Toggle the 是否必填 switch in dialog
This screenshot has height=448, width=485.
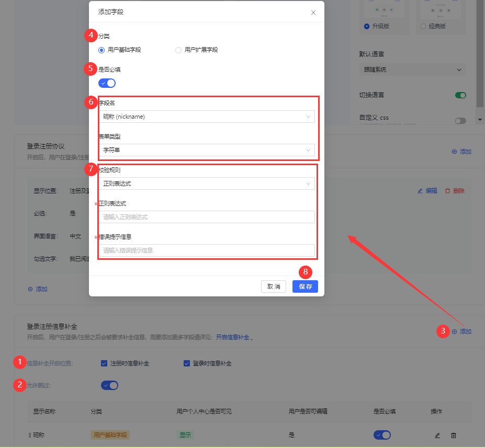107,83
